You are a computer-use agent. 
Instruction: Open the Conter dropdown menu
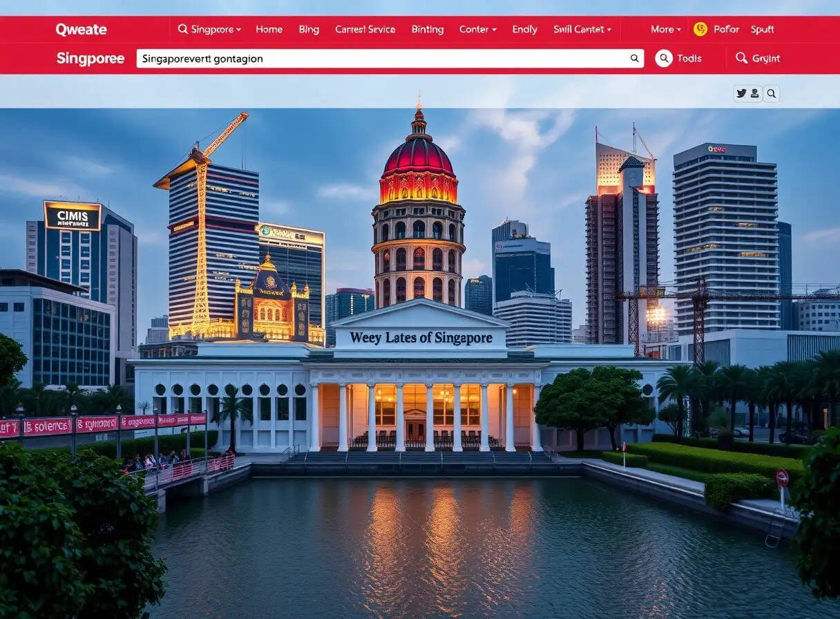[478, 29]
